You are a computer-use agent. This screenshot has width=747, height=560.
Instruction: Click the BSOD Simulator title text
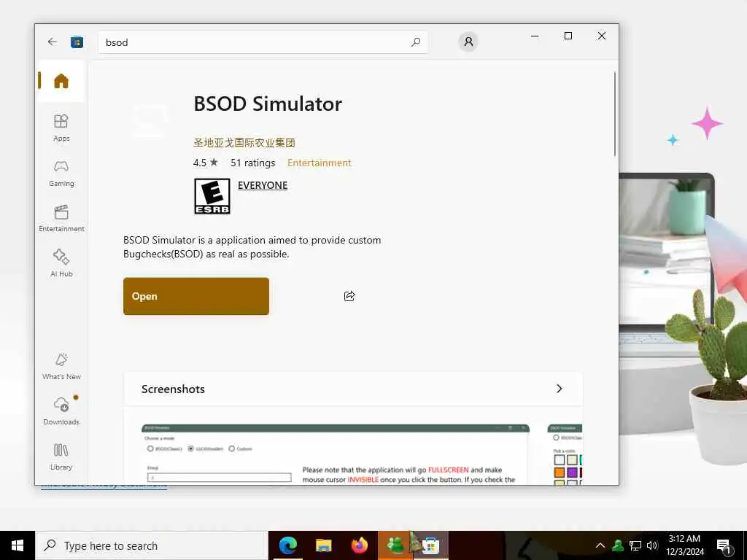click(268, 104)
